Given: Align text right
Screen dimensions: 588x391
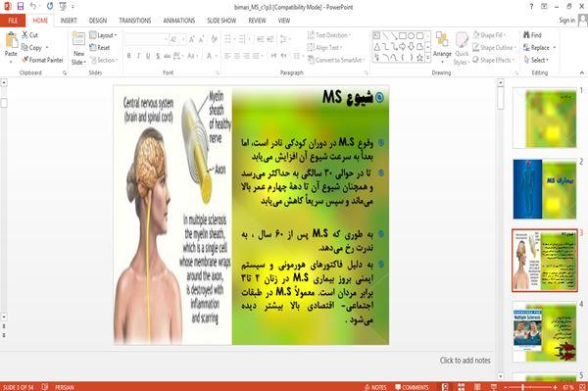Looking at the screenshot, I should [x=246, y=56].
